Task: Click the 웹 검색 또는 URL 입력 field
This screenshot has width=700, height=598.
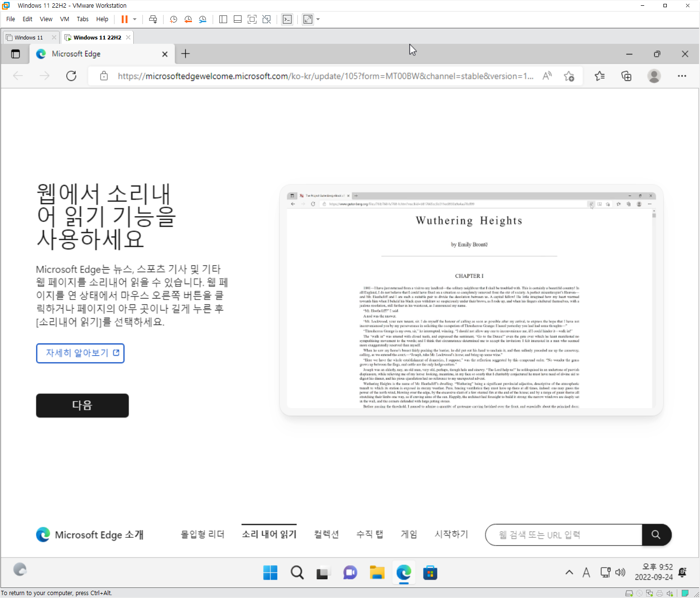Action: pyautogui.click(x=564, y=535)
